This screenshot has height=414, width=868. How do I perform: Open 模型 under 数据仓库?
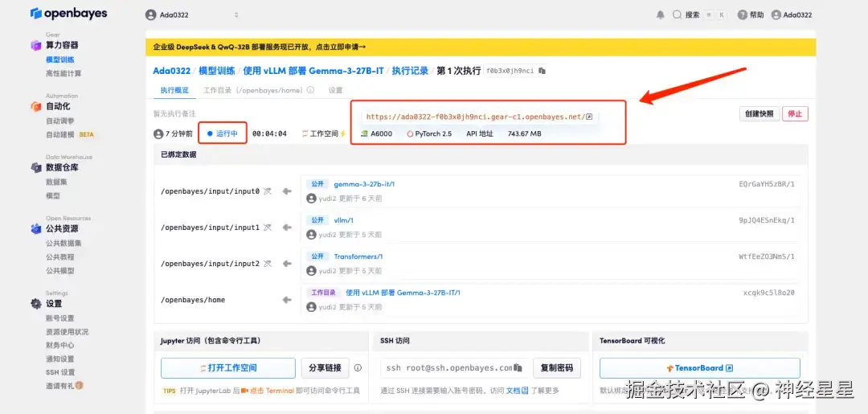pyautogui.click(x=52, y=195)
